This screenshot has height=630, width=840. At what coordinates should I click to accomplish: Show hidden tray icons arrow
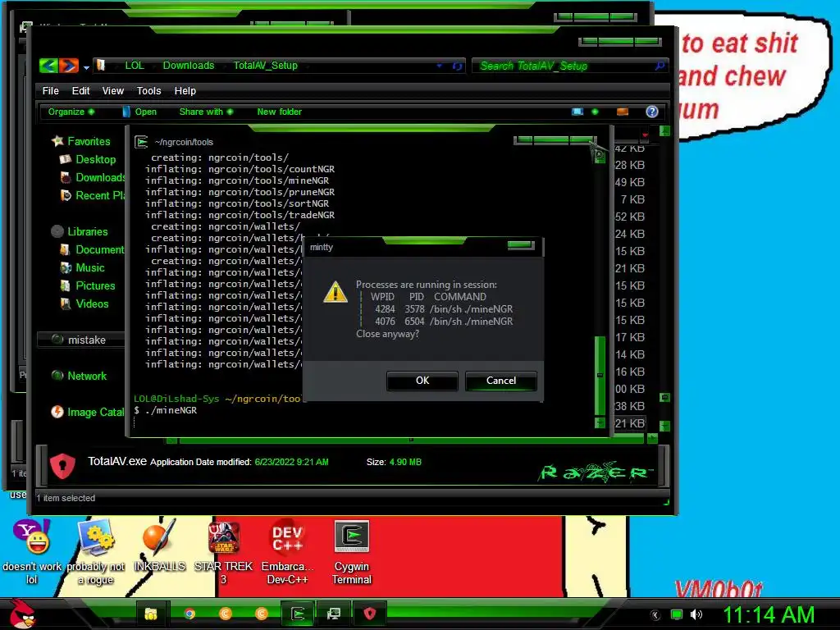point(655,615)
